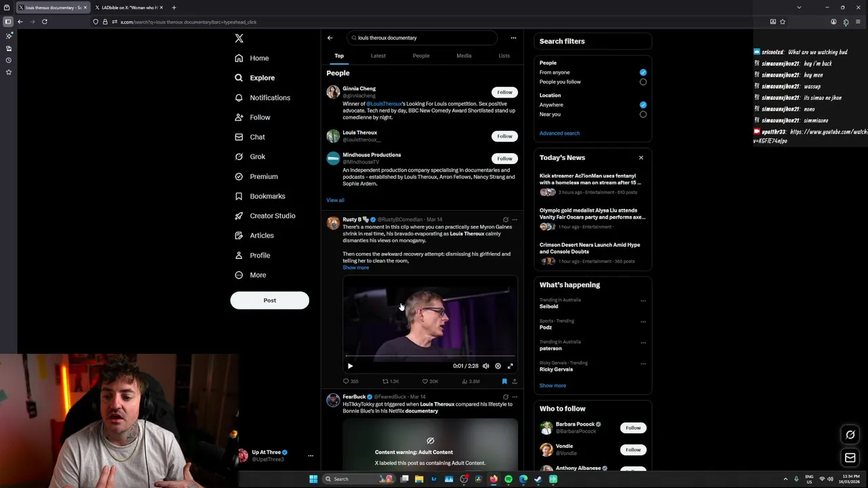Follow Mindhouse Productions
Screen dimensions: 868x488
[x=505, y=159]
